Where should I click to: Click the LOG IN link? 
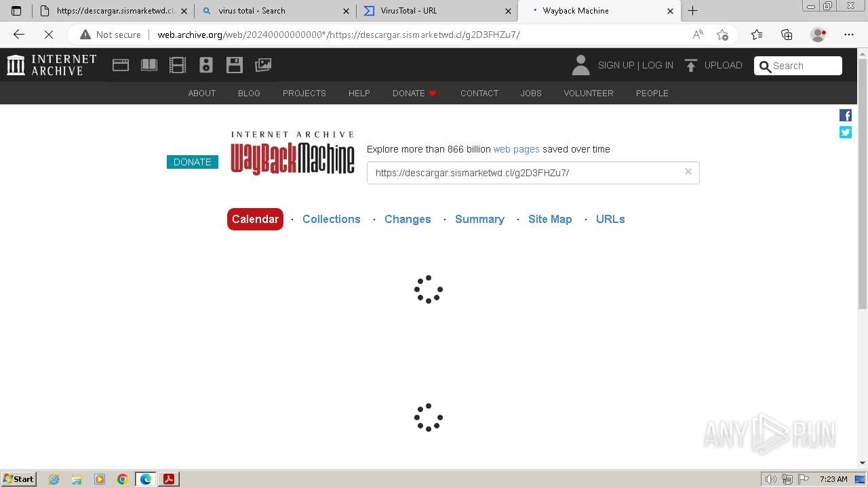[658, 65]
